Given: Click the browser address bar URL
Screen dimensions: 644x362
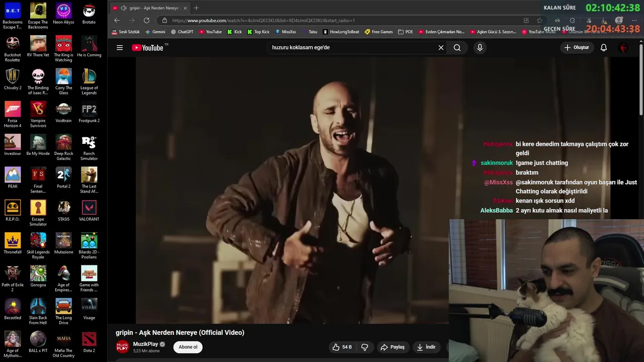Looking at the screenshot, I should click(x=263, y=20).
